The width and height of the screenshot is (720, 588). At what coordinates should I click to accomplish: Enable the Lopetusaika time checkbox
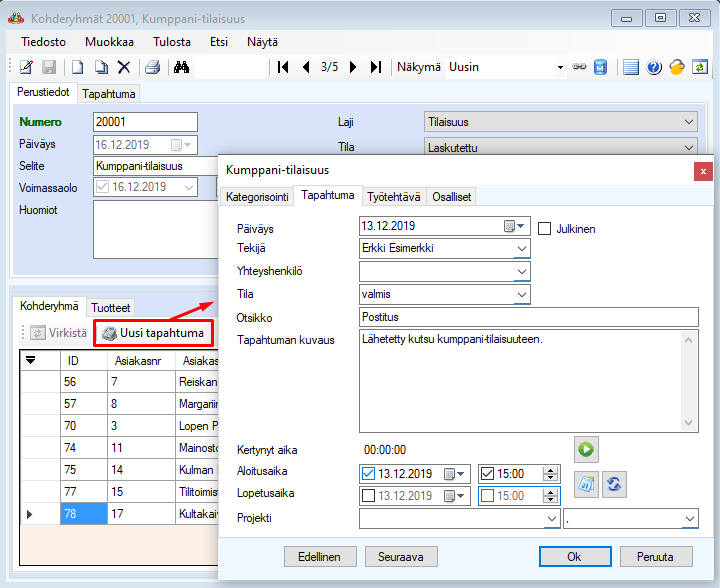[487, 496]
